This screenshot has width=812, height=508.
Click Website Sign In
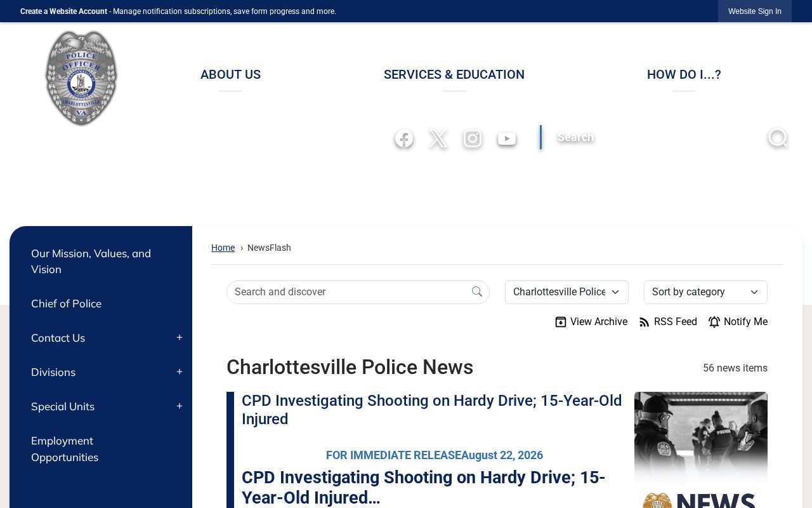(x=755, y=11)
